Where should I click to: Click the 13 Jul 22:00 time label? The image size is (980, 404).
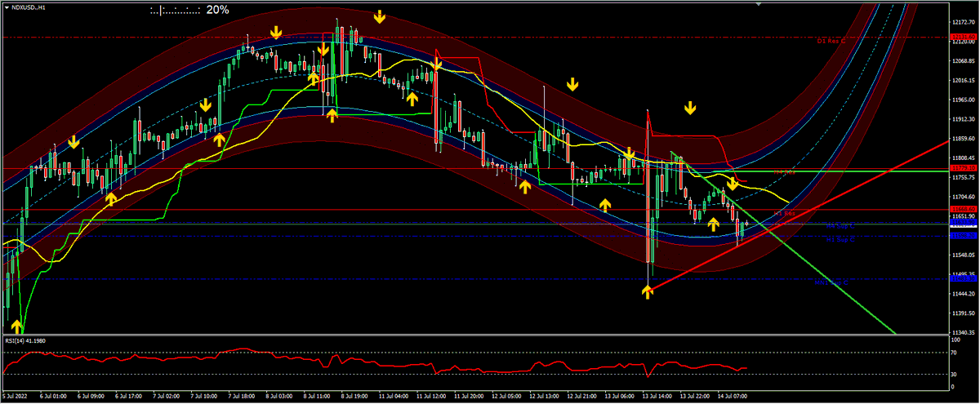(694, 395)
